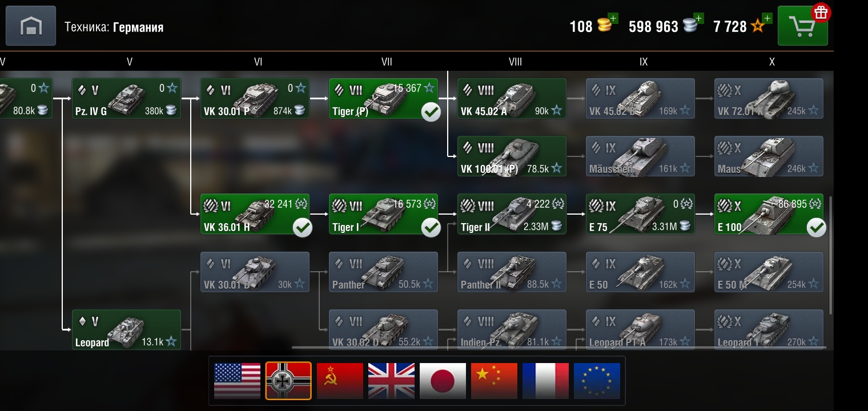Screen dimensions: 868x411
Task: Click the Tiger (P) checkmark
Action: click(431, 112)
